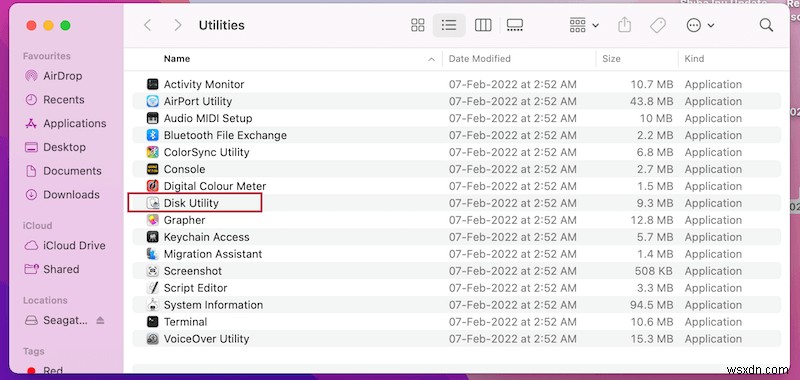Select the Activity Monitor icon
The height and width of the screenshot is (380, 800).
pyautogui.click(x=153, y=84)
